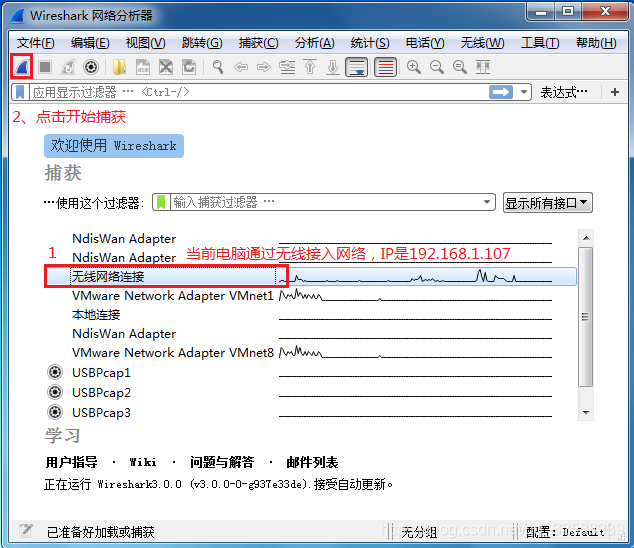
Task: Open the 分析(A) menu
Action: pyautogui.click(x=315, y=42)
